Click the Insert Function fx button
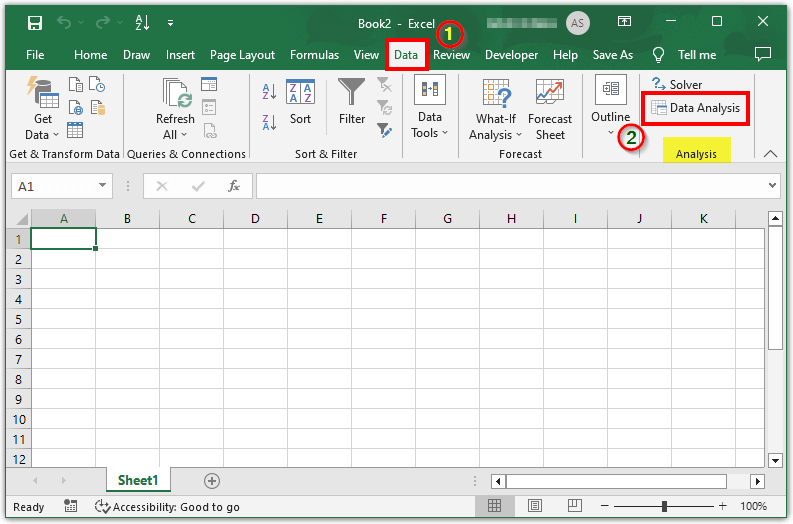Viewport: 793px width, 524px height. (234, 186)
